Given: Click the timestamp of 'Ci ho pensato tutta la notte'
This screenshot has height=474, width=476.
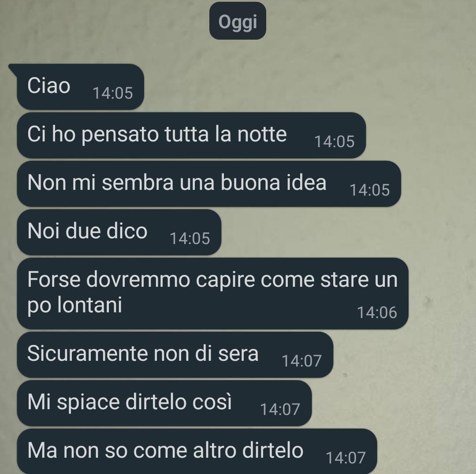Looking at the screenshot, I should [x=335, y=142].
